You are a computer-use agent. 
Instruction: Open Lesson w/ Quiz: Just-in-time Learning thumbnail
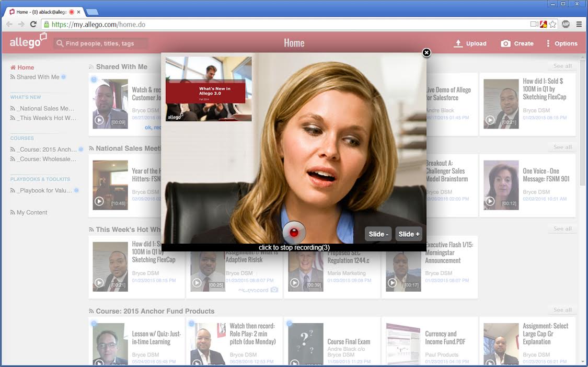[110, 343]
